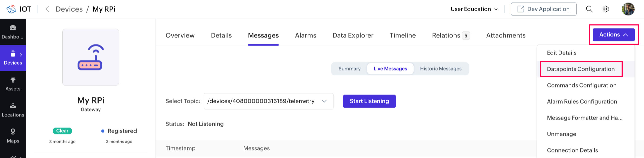Open Dashboard from the sidebar icon
The image size is (644, 158).
13,28
